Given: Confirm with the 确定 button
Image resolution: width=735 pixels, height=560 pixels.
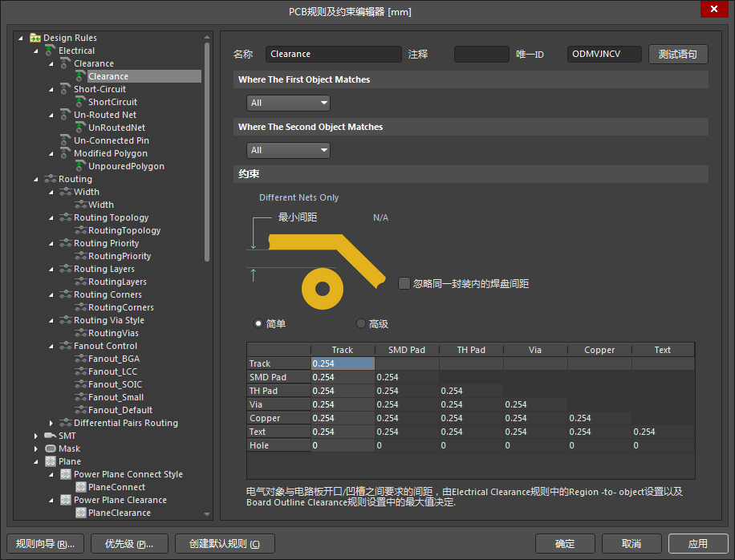Looking at the screenshot, I should coord(565,544).
